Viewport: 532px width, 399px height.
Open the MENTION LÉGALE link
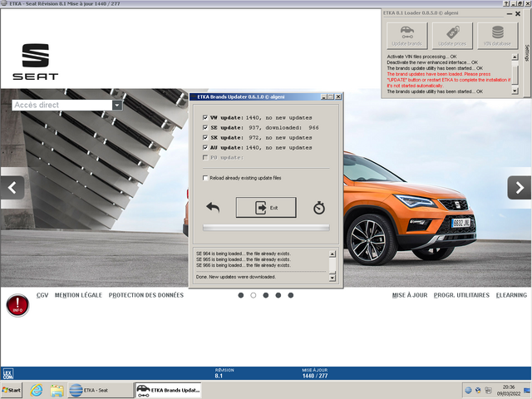click(78, 295)
